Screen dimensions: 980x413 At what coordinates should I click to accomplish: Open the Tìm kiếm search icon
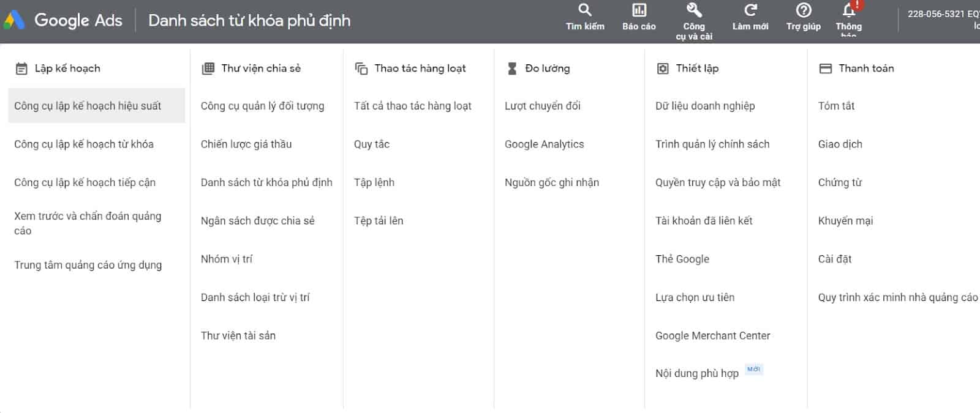tap(585, 10)
